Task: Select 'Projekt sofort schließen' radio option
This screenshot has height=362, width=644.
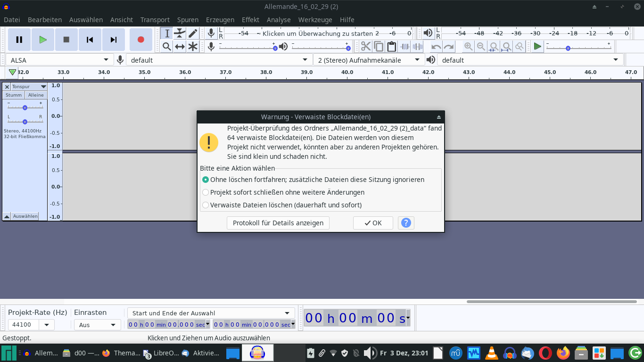Action: (206, 192)
